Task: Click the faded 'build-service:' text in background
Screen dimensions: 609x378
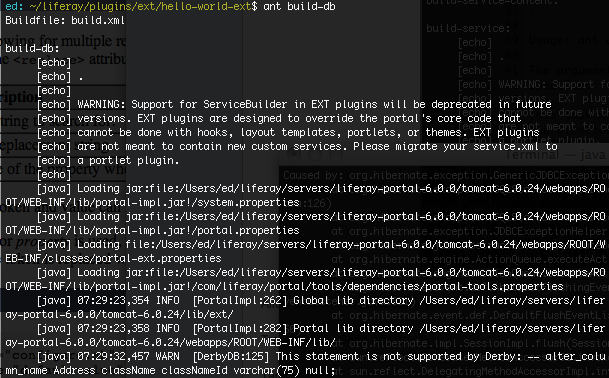Action: (x=468, y=28)
